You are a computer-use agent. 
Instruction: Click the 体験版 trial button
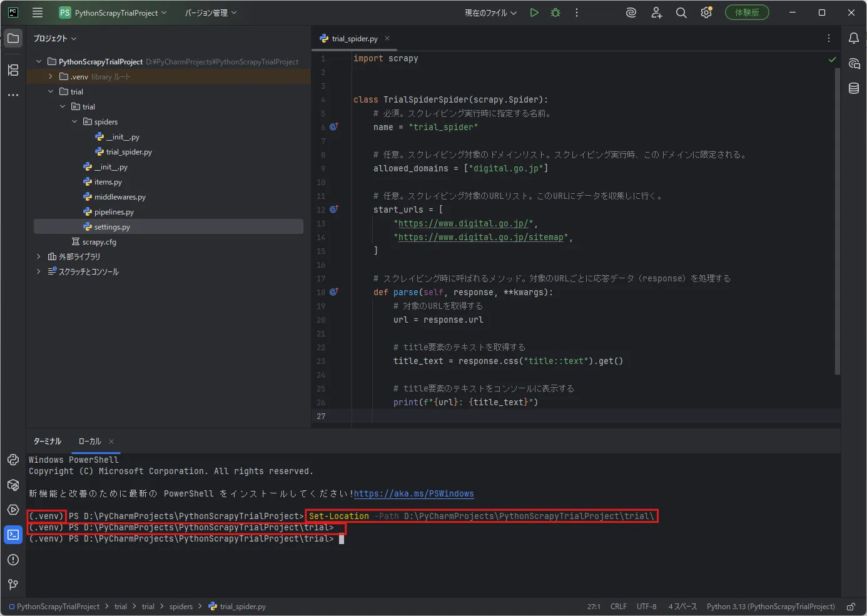pyautogui.click(x=747, y=13)
